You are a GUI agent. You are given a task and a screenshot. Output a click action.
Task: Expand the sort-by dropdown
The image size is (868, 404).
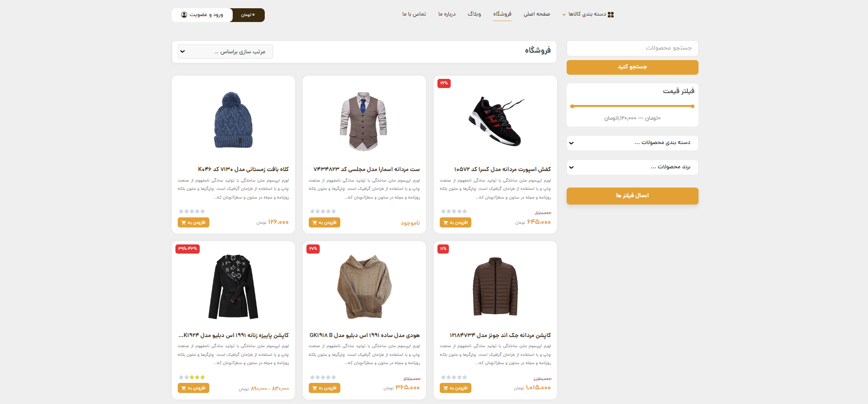pyautogui.click(x=225, y=52)
